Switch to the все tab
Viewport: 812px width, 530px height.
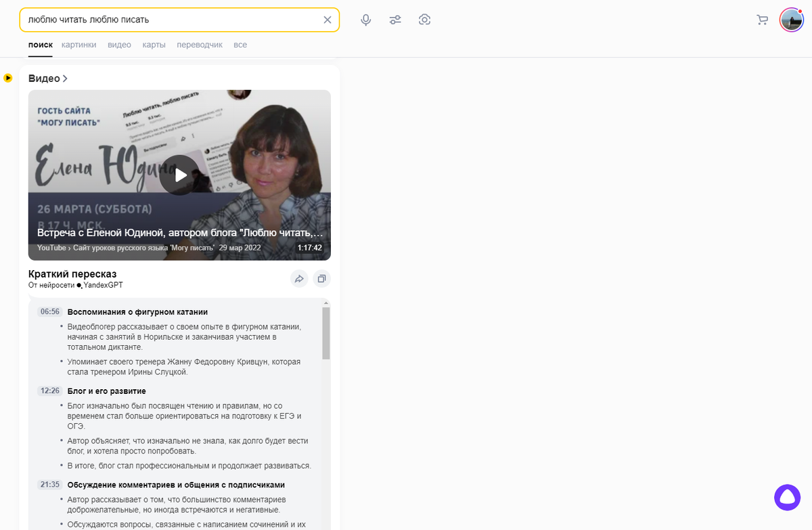click(240, 45)
